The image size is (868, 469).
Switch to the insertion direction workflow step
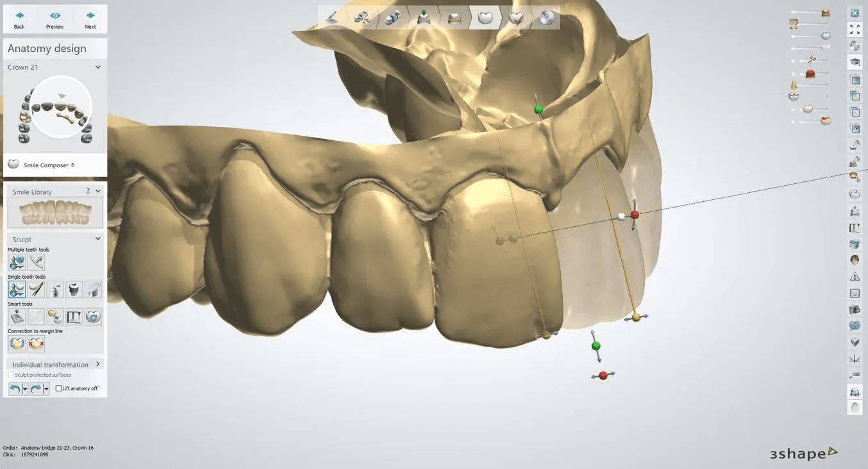[x=423, y=18]
